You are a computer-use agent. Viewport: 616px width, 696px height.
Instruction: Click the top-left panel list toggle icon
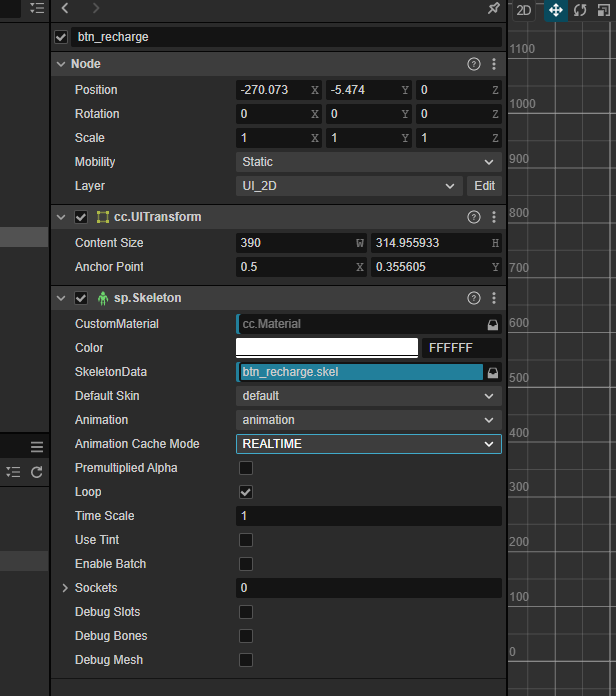click(x=37, y=8)
